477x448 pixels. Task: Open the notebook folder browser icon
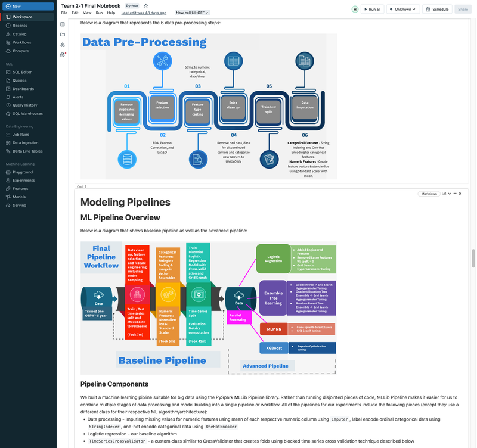[x=63, y=35]
